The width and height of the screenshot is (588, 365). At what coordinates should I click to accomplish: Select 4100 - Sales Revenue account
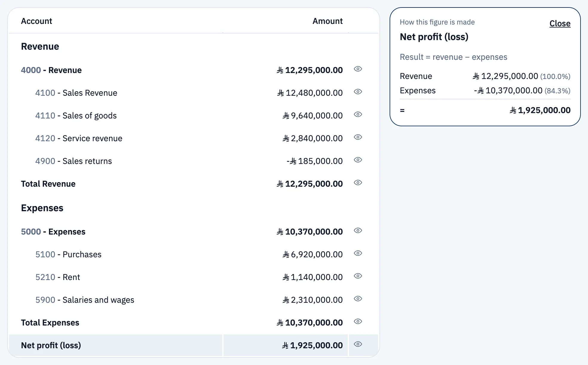click(76, 93)
